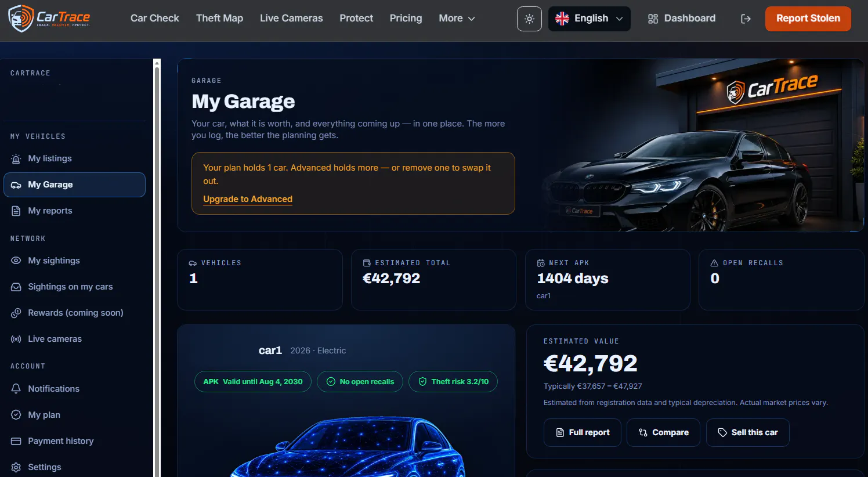Open the Dashboard link
This screenshot has height=477, width=868.
[x=682, y=19]
